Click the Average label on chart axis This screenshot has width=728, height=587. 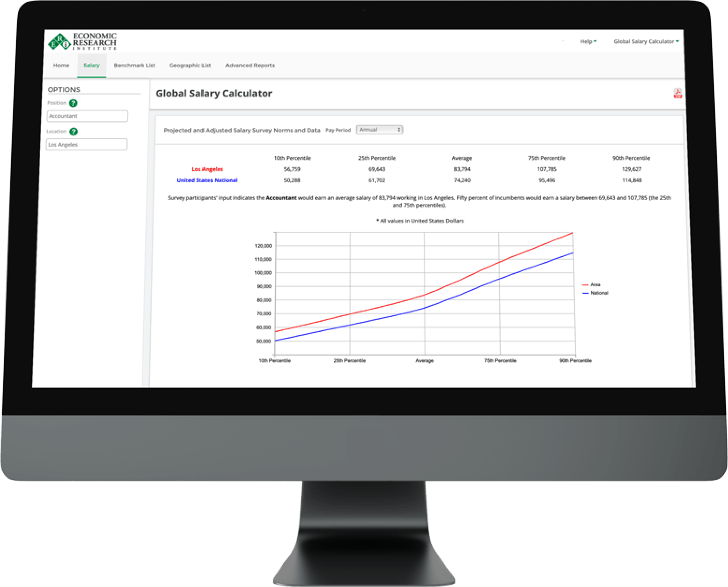click(x=425, y=361)
